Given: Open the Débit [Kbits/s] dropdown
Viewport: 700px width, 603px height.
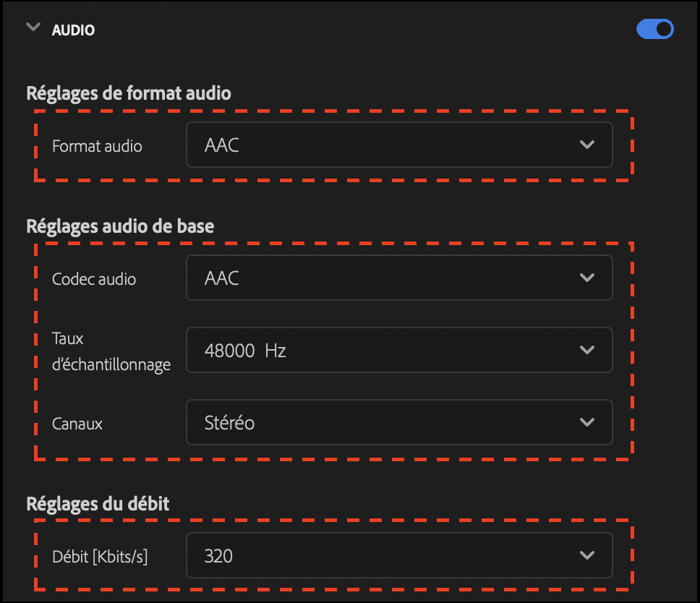Looking at the screenshot, I should click(x=399, y=555).
